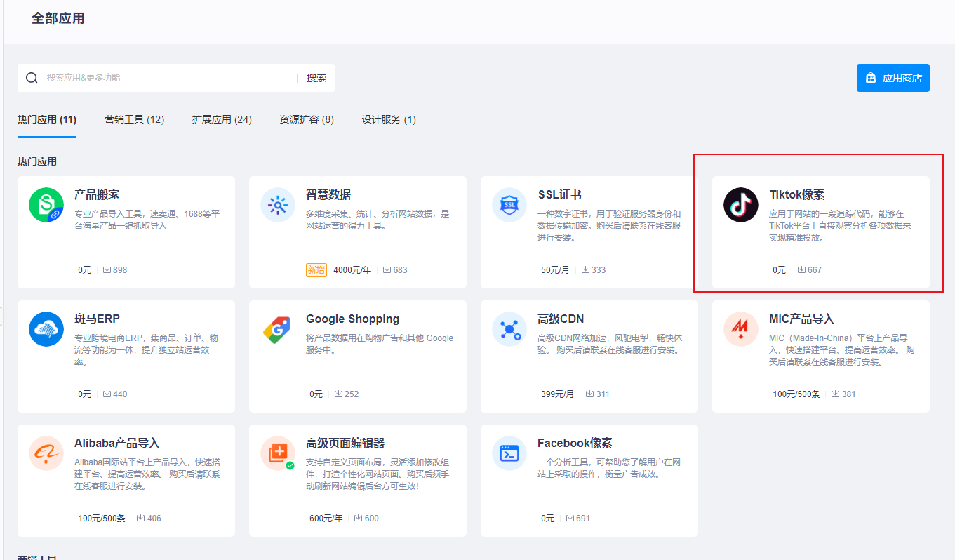Click the Google Shopping tag icon
This screenshot has width=955, height=560.
tap(278, 329)
